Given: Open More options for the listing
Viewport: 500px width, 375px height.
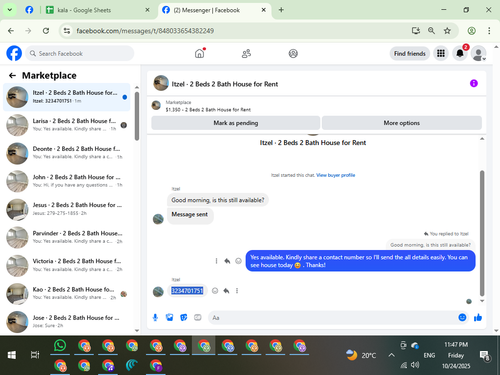Looking at the screenshot, I should (402, 123).
